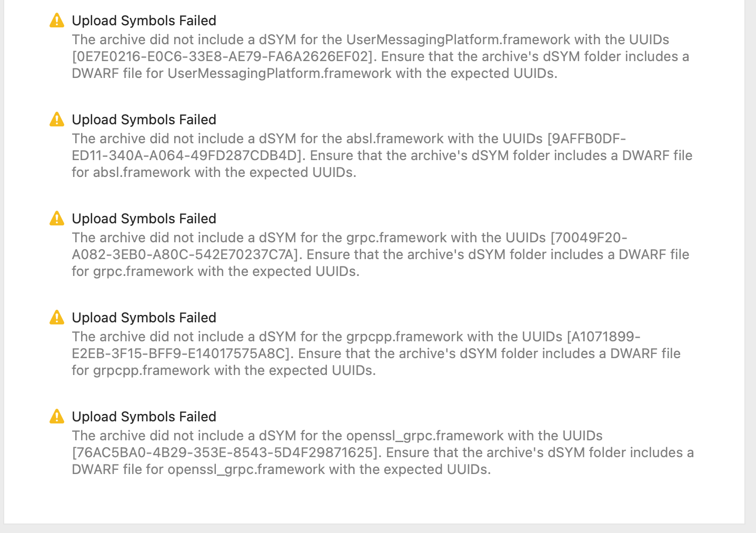The height and width of the screenshot is (533, 756).
Task: Click the grpcpp.framework dSYM description text
Action: pos(376,353)
